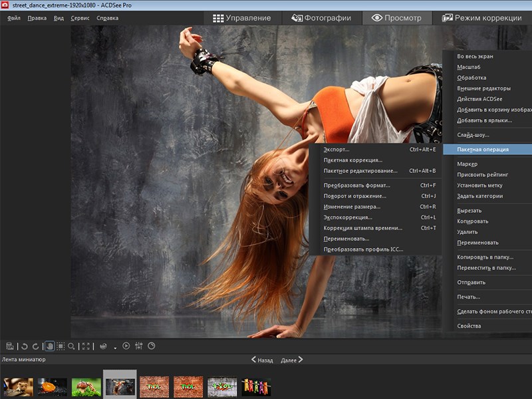The height and width of the screenshot is (399, 532).
Task: Open the Вид menu
Action: [59, 18]
